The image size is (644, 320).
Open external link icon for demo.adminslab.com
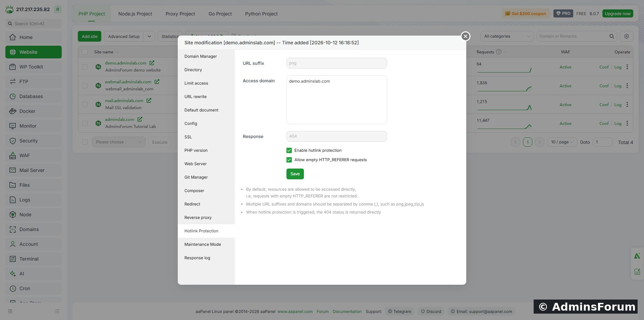tap(152, 63)
